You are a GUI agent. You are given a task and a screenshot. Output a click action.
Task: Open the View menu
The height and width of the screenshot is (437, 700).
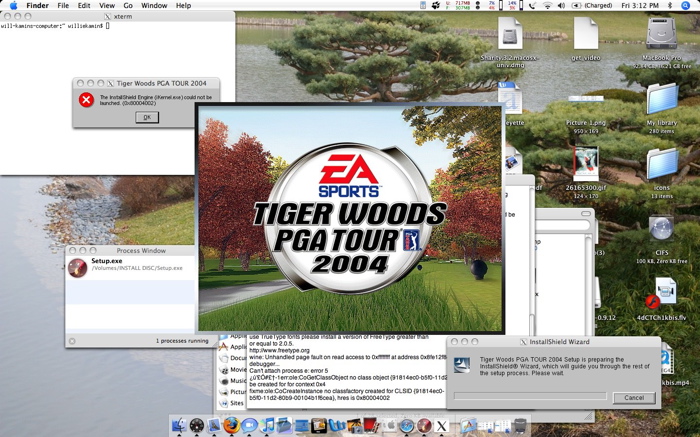coord(107,5)
